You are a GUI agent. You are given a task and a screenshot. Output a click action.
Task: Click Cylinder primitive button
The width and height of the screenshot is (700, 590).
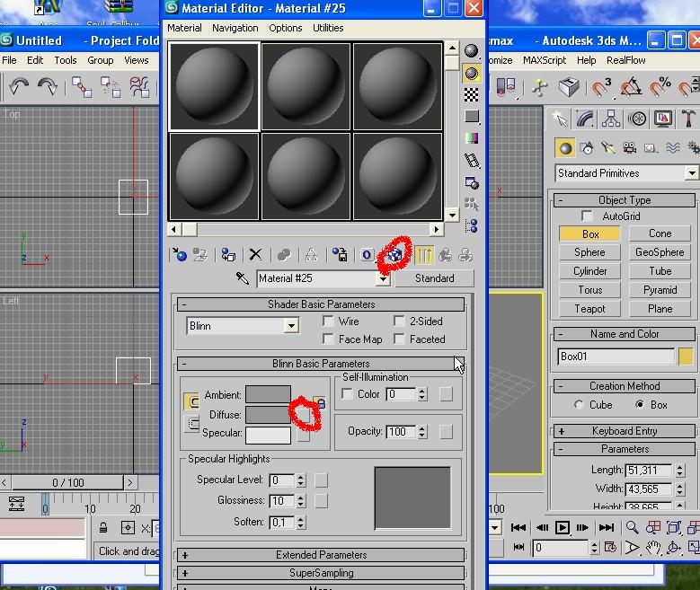click(x=589, y=271)
